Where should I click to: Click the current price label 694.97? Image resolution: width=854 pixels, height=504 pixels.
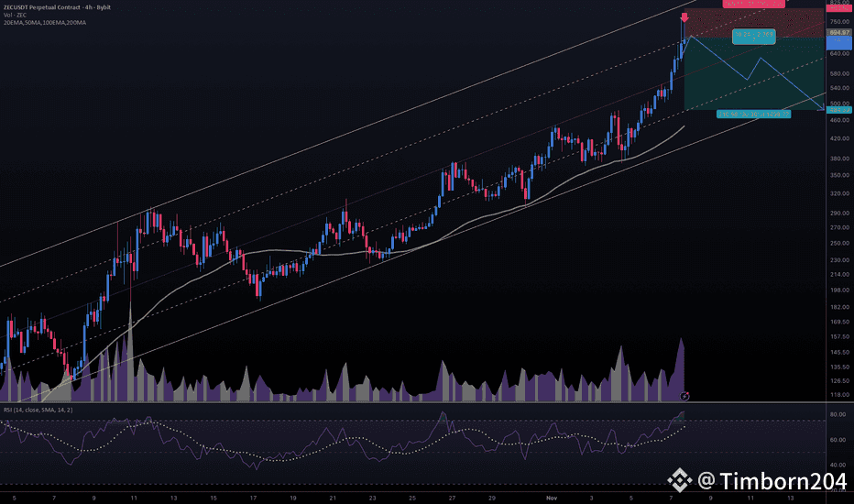839,33
